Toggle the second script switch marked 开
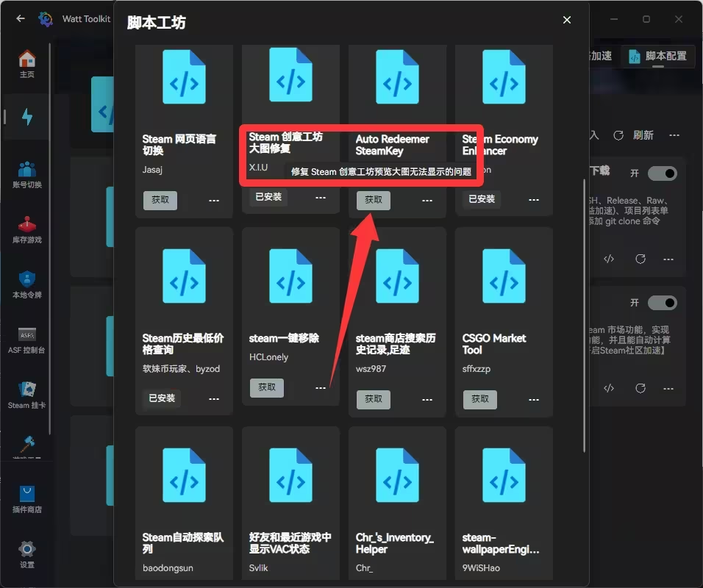 [663, 303]
